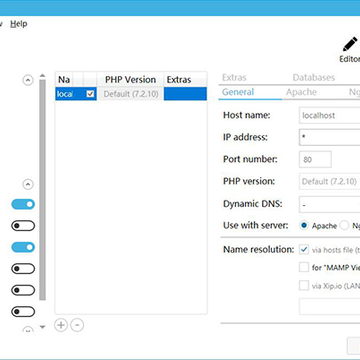The image size is (360, 360).
Task: Uncheck via hosts file name resolution
Action: pos(304,249)
